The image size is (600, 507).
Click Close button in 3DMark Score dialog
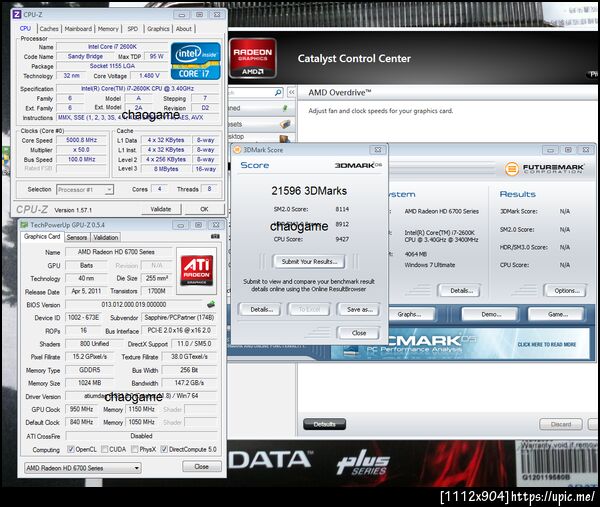(x=358, y=333)
